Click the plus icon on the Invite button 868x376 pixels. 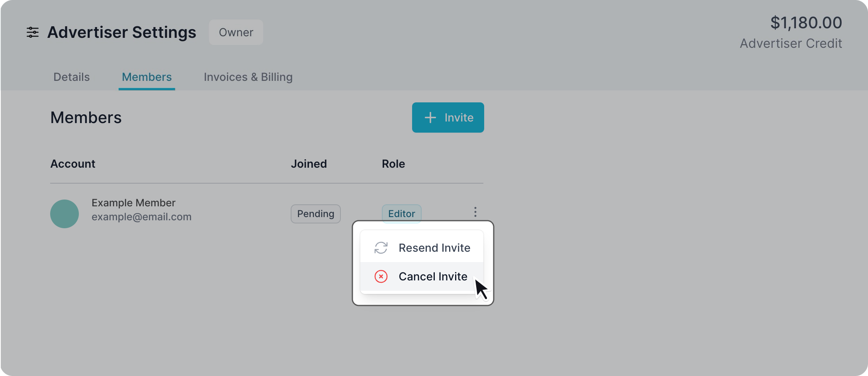tap(430, 117)
